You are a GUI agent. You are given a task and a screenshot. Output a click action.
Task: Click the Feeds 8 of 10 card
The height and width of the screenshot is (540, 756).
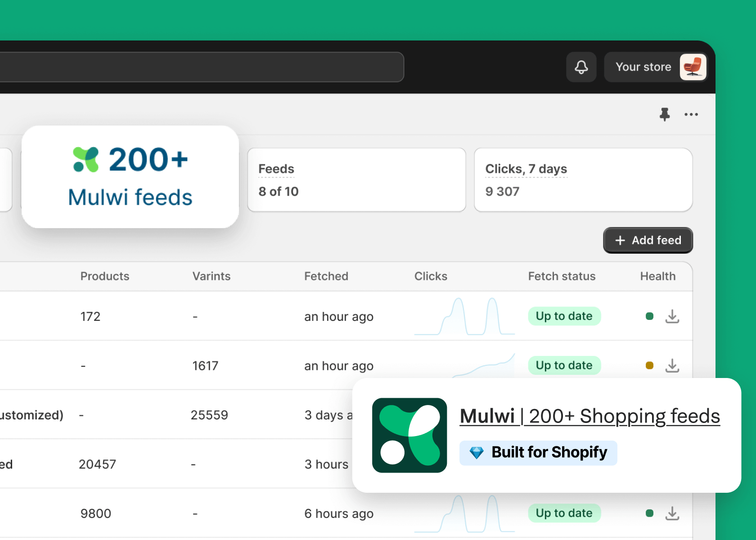tap(356, 180)
